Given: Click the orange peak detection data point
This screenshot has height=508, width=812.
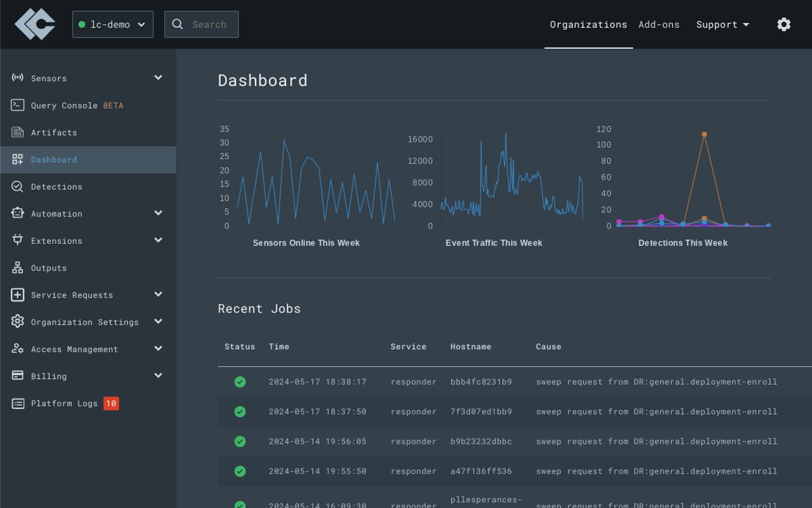Looking at the screenshot, I should 704,135.
